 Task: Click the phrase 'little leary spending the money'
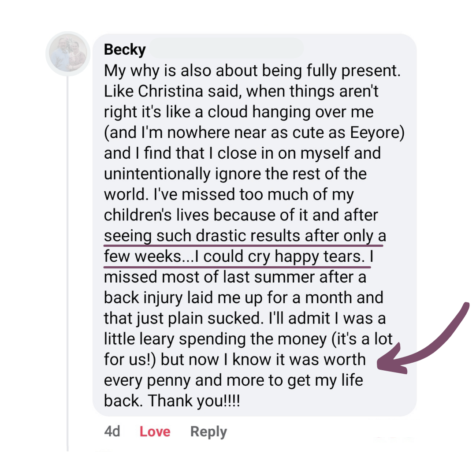215,339
